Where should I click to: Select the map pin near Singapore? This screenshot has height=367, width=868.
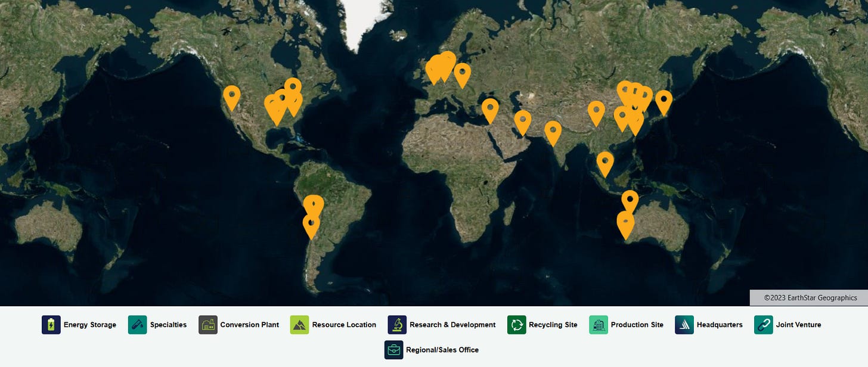click(605, 164)
